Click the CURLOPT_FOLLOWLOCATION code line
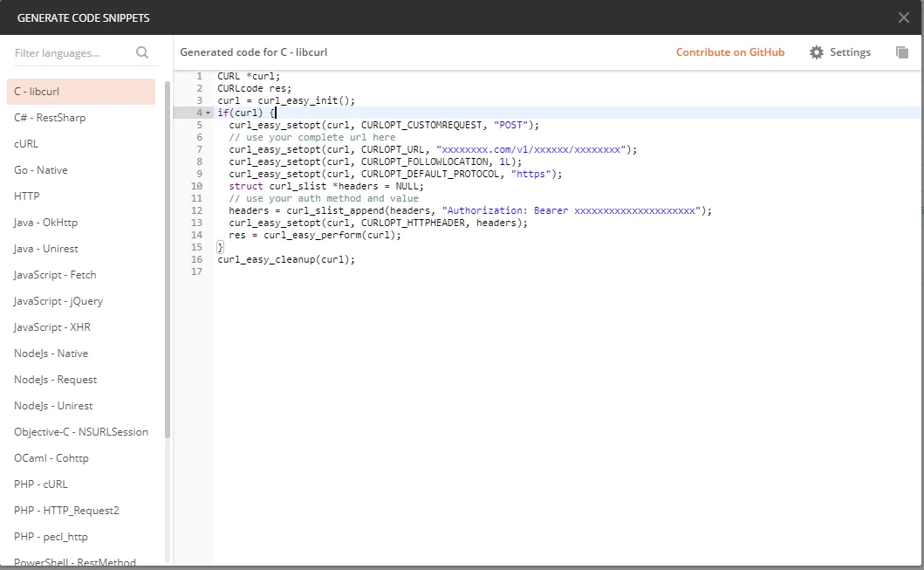Image resolution: width=924 pixels, height=570 pixels. 375,162
